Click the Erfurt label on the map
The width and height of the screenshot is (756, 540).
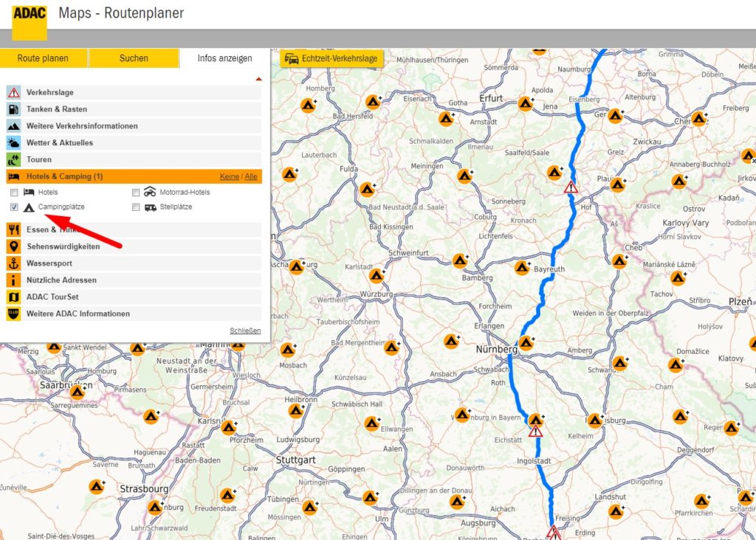pyautogui.click(x=491, y=98)
